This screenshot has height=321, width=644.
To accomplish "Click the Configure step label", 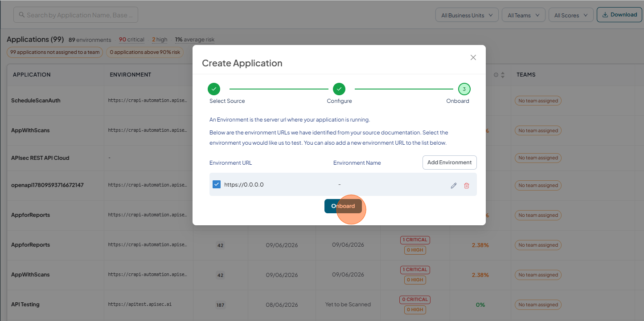I will (339, 101).
